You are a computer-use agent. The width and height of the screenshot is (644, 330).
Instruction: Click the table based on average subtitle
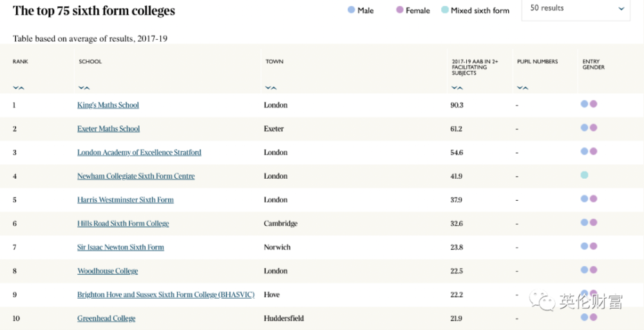point(90,39)
